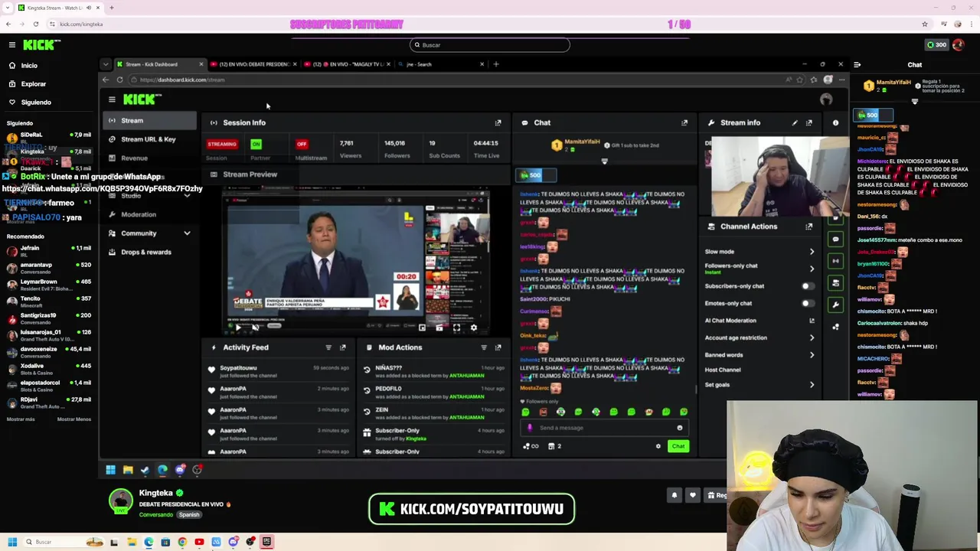The width and height of the screenshot is (980, 551).
Task: Pop out the Mod Actions panel
Action: tap(498, 347)
